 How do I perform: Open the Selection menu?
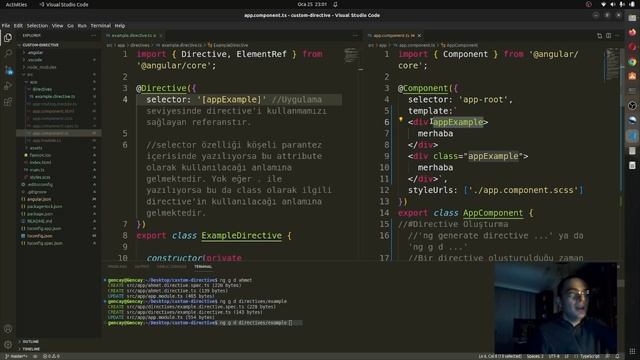[37, 25]
